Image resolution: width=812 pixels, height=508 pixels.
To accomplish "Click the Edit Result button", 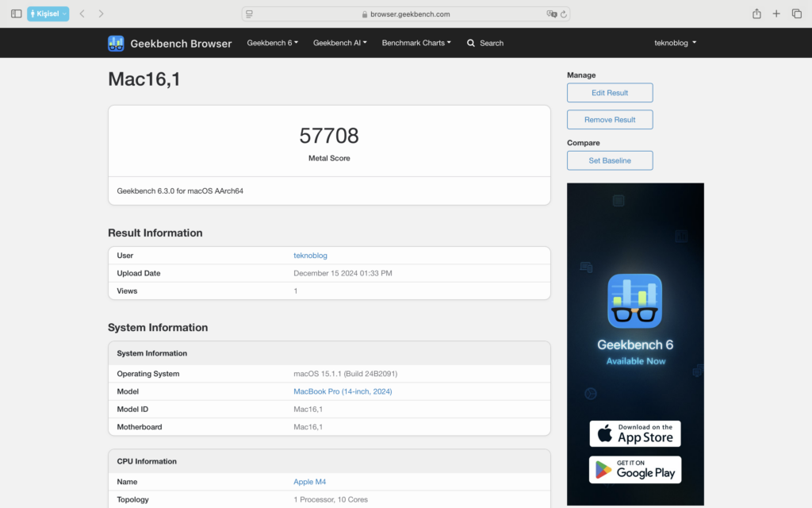I will [x=610, y=93].
